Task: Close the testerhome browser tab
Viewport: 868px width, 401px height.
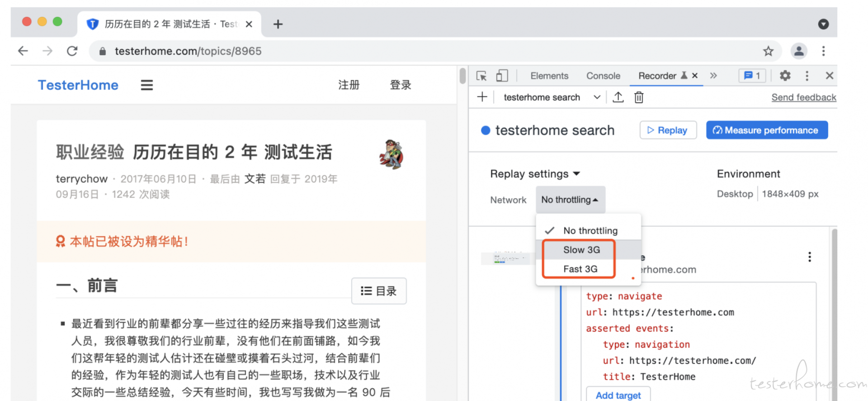Action: click(249, 24)
